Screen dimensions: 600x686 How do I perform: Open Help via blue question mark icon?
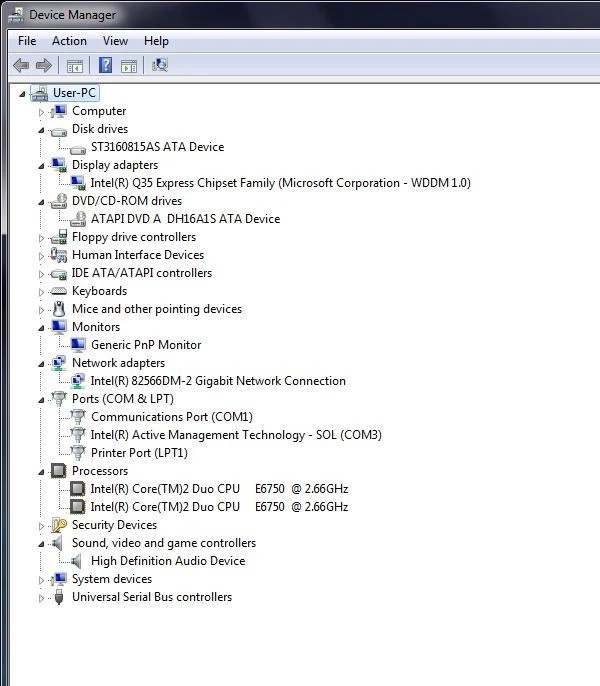pyautogui.click(x=105, y=65)
